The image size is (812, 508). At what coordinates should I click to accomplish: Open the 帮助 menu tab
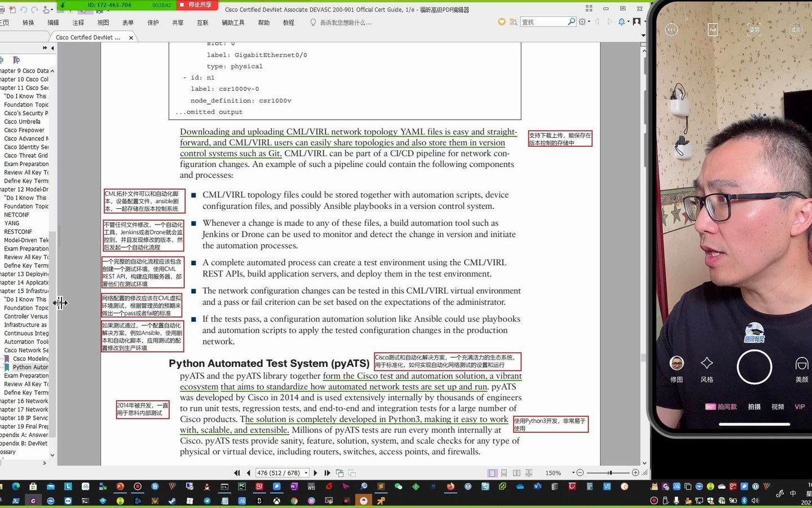pos(263,23)
